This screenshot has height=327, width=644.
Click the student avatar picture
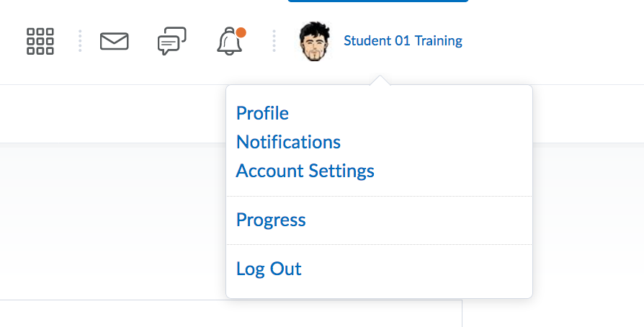click(315, 41)
